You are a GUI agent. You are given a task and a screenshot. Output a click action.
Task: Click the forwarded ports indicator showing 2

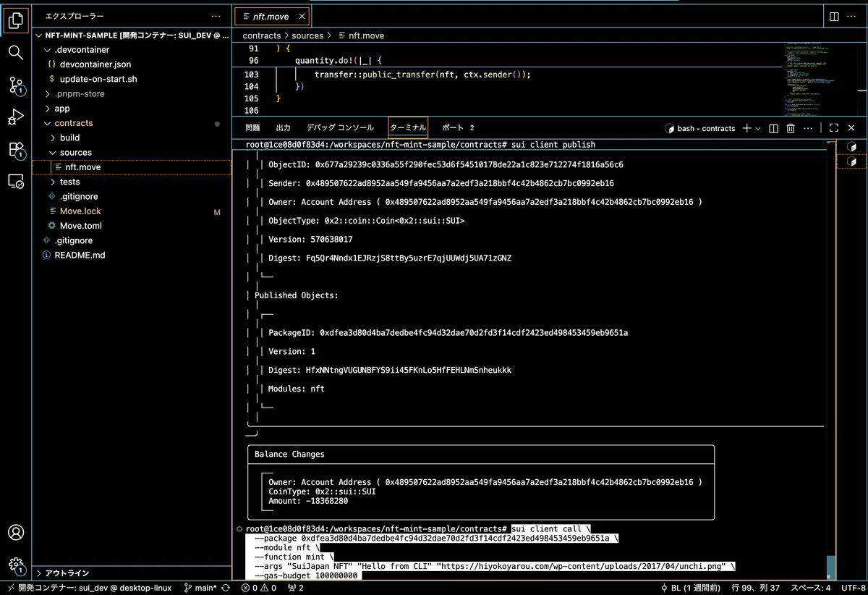296,588
